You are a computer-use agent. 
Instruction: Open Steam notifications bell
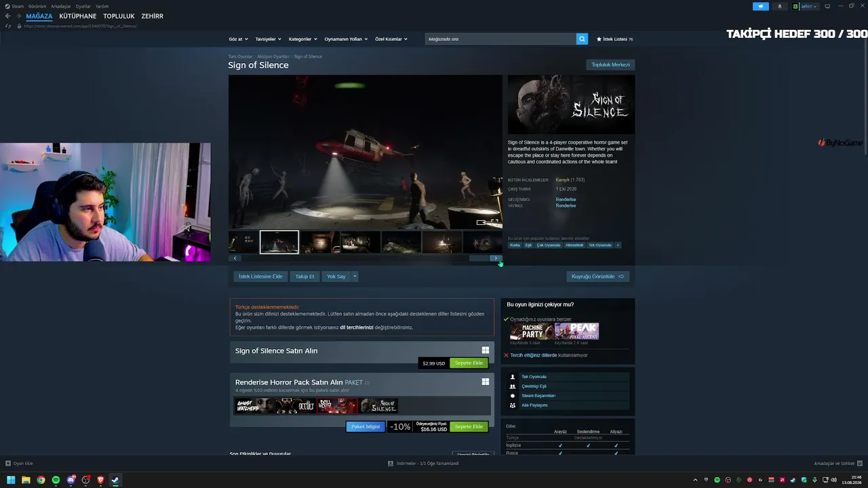point(779,6)
